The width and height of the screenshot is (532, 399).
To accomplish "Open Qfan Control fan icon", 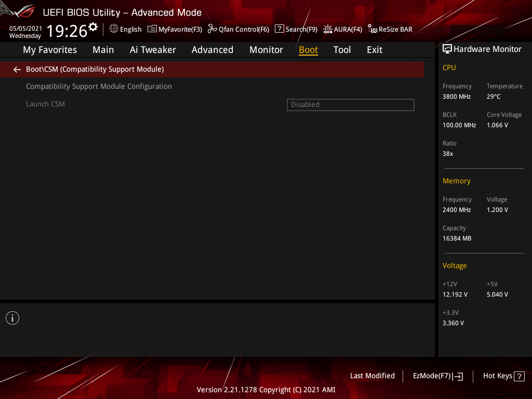I will (x=212, y=29).
